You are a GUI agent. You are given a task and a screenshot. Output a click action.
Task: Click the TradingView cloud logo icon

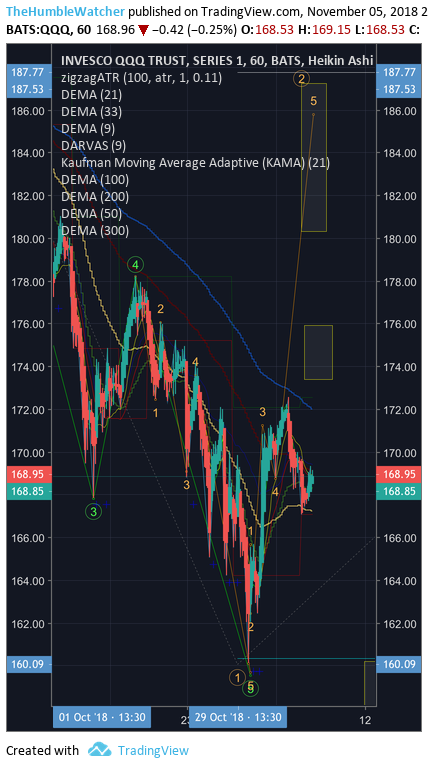99,749
